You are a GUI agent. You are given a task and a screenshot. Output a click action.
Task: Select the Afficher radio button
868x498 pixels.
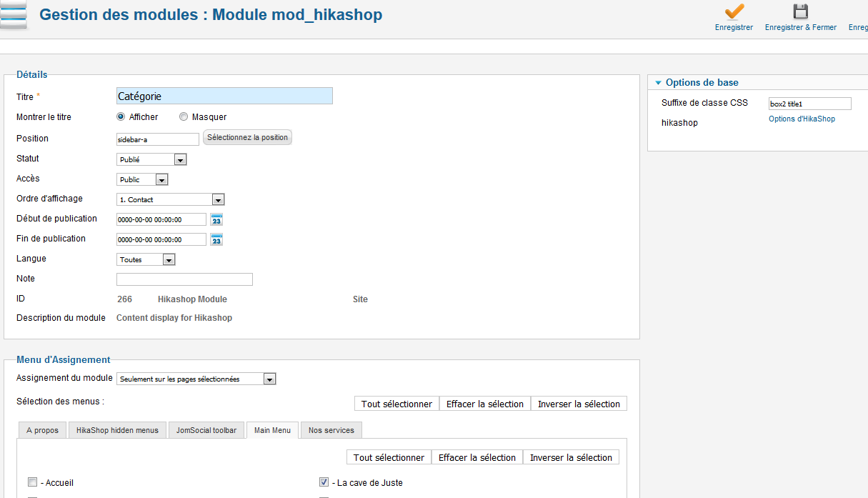[121, 116]
